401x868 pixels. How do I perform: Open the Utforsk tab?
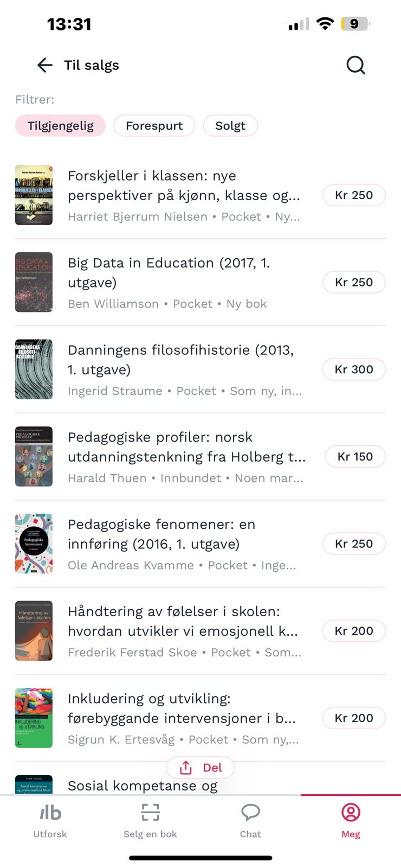50,820
